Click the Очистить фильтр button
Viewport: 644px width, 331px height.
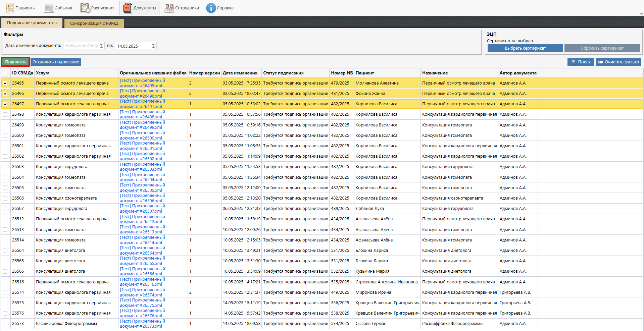pos(618,62)
